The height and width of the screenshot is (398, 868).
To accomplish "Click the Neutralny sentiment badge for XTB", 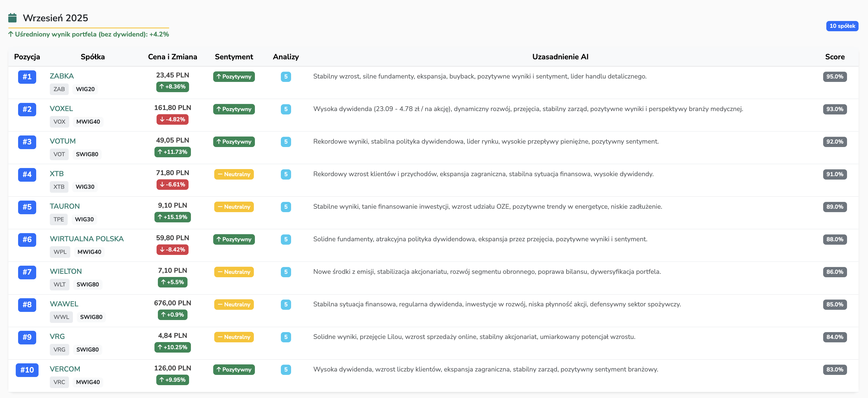I will 234,174.
